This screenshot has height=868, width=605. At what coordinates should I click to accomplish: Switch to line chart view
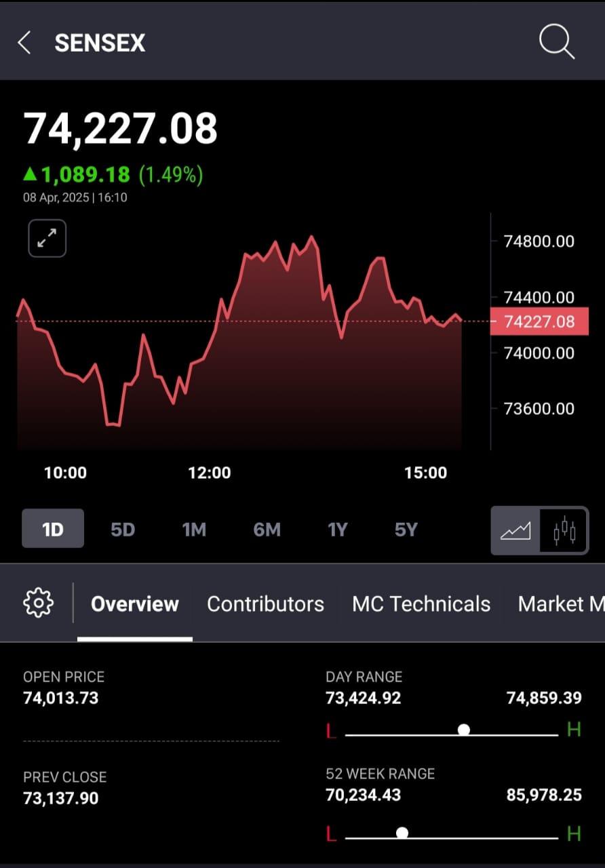click(515, 530)
